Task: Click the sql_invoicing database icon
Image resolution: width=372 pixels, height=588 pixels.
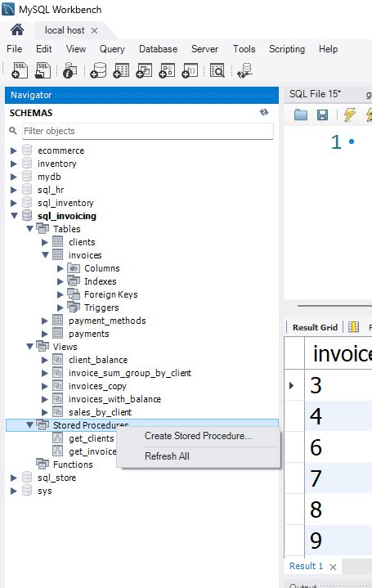Action: tap(27, 215)
